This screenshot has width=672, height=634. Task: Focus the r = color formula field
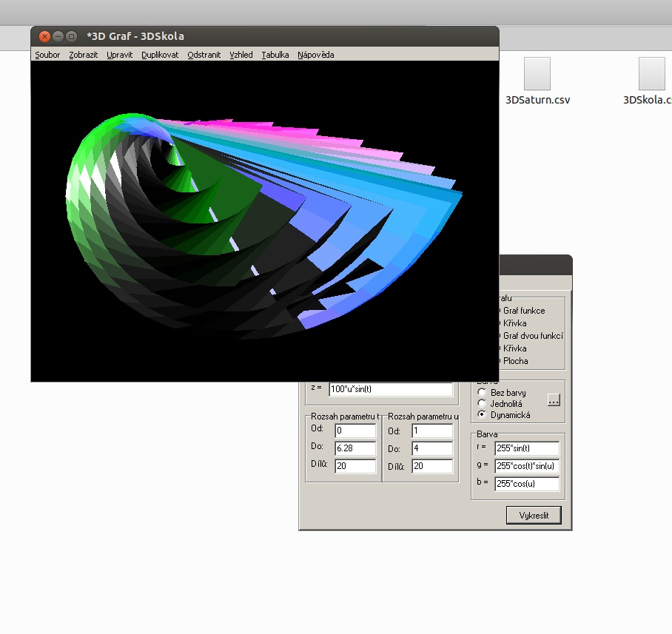[x=526, y=448]
